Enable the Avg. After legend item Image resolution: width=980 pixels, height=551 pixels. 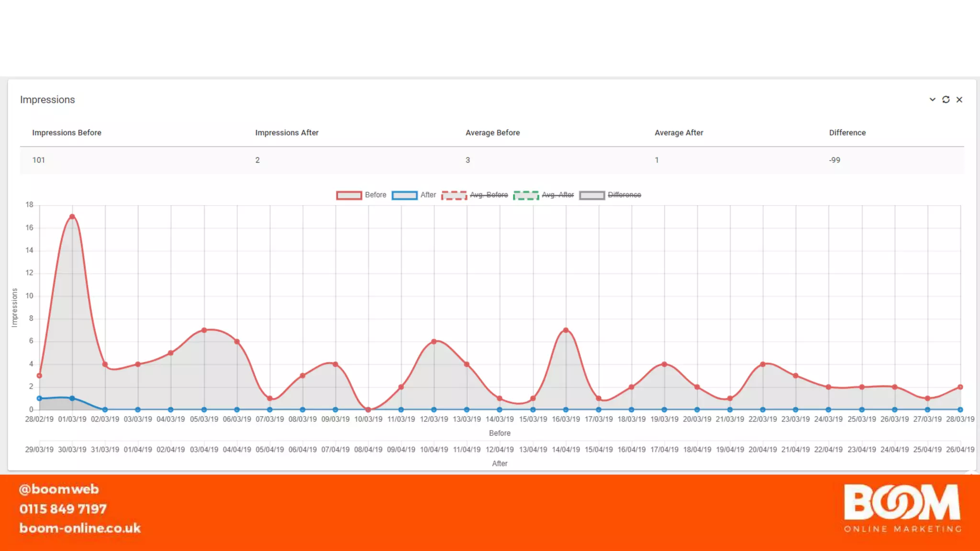pos(557,195)
